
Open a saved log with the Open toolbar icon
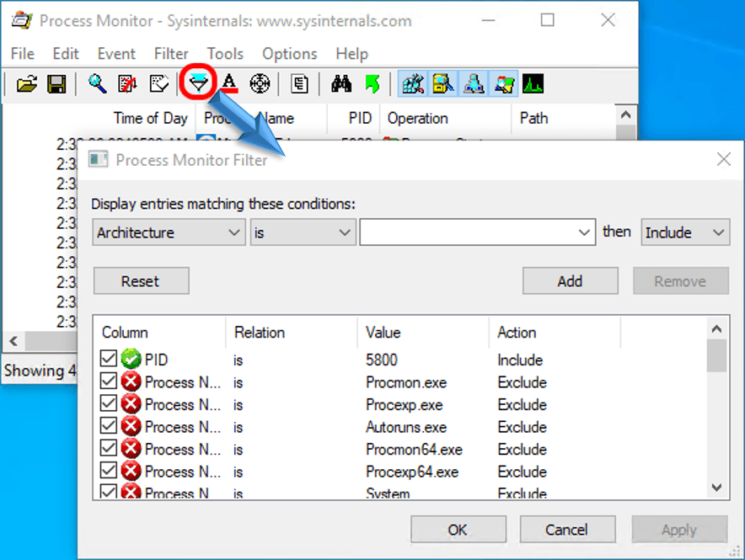[x=27, y=84]
